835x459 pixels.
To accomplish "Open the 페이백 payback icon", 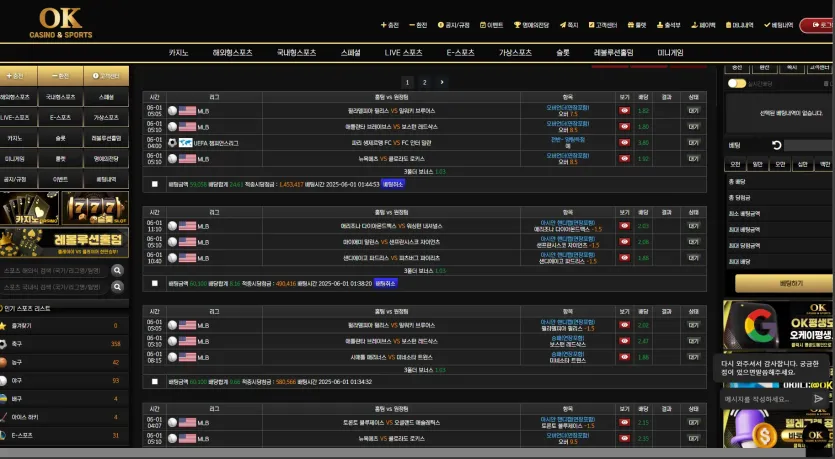I will tap(694, 25).
